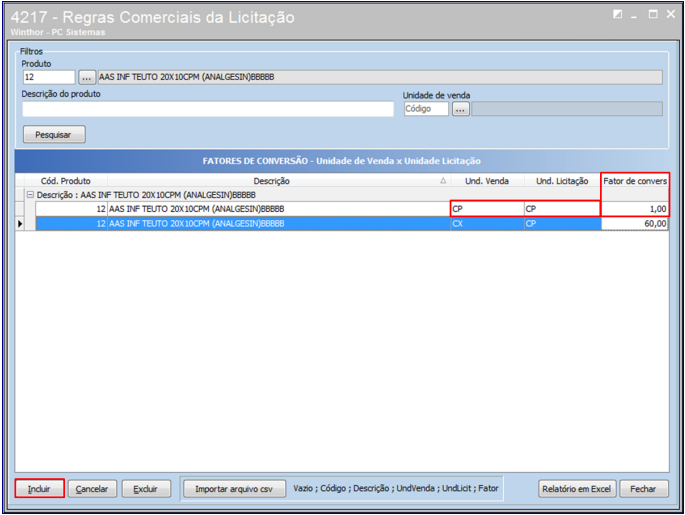Open product lookup ellipsis button
Viewport: 685px width, 515px height.
point(86,78)
